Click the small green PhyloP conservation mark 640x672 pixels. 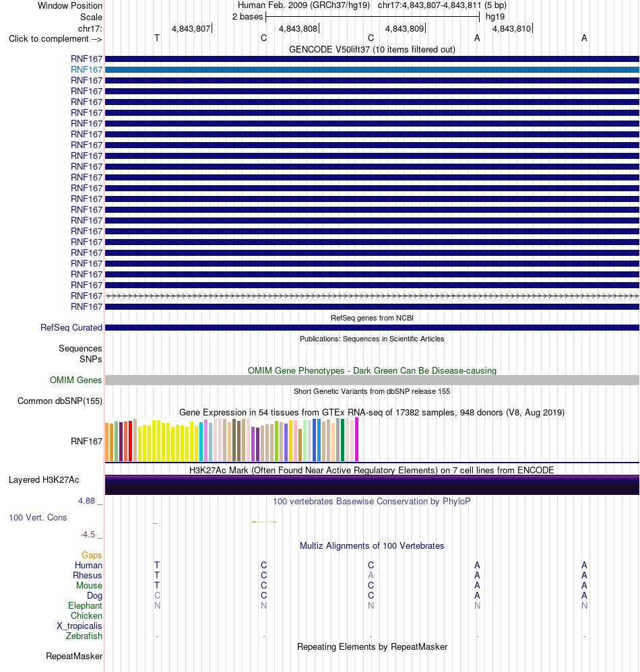(155, 523)
